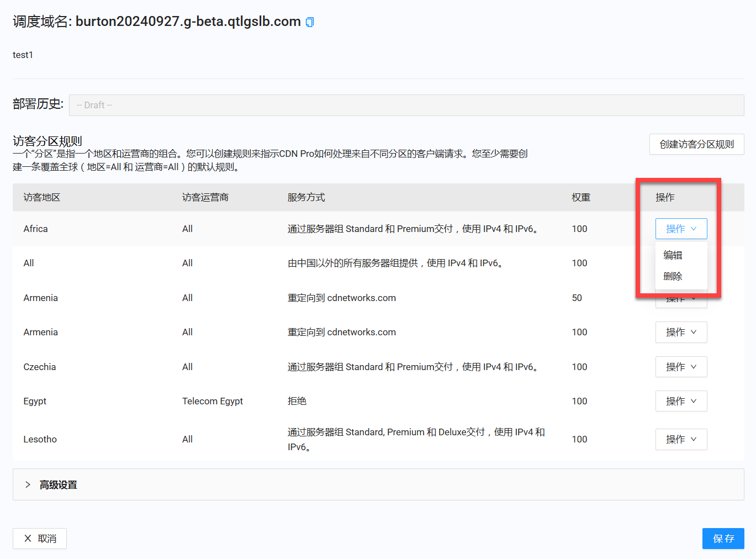This screenshot has width=756, height=559.
Task: Click the 权重 column header
Action: pyautogui.click(x=581, y=197)
